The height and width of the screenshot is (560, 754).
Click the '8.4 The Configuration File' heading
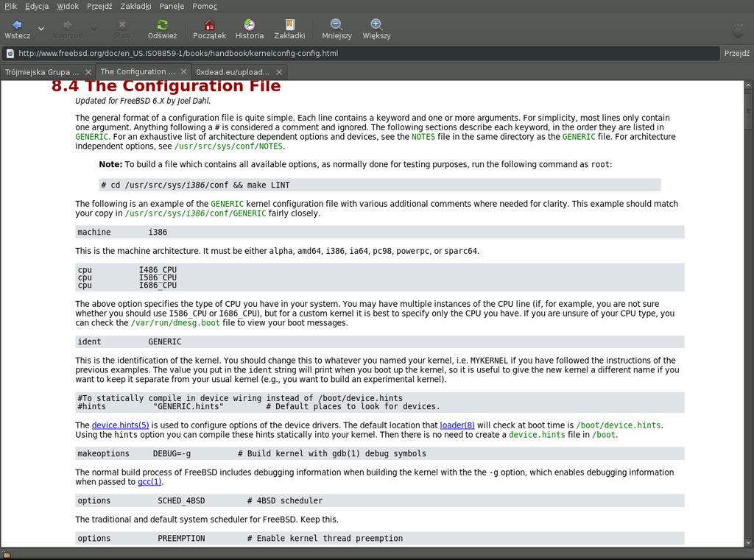(166, 86)
